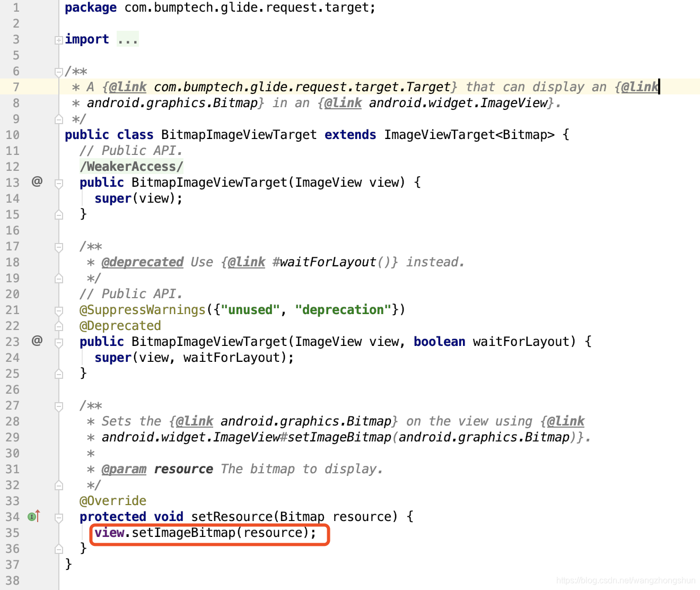Click the @Deprecated annotation on line 22

[x=120, y=326]
